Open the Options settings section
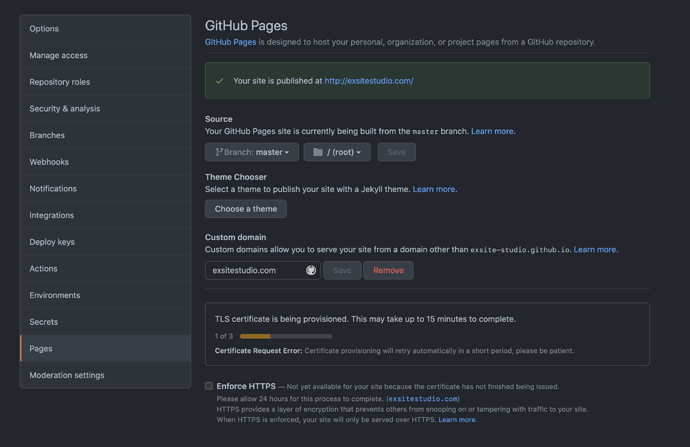The height and width of the screenshot is (447, 690). coord(105,29)
